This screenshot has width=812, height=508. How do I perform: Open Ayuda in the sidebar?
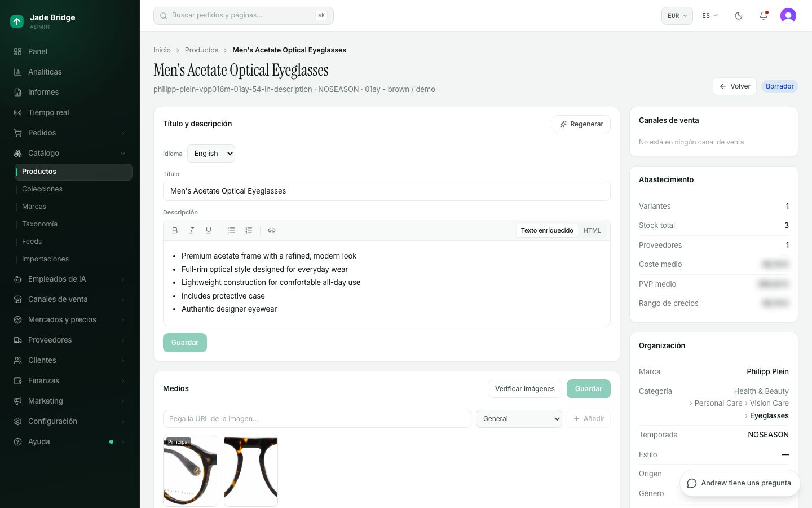click(x=70, y=441)
